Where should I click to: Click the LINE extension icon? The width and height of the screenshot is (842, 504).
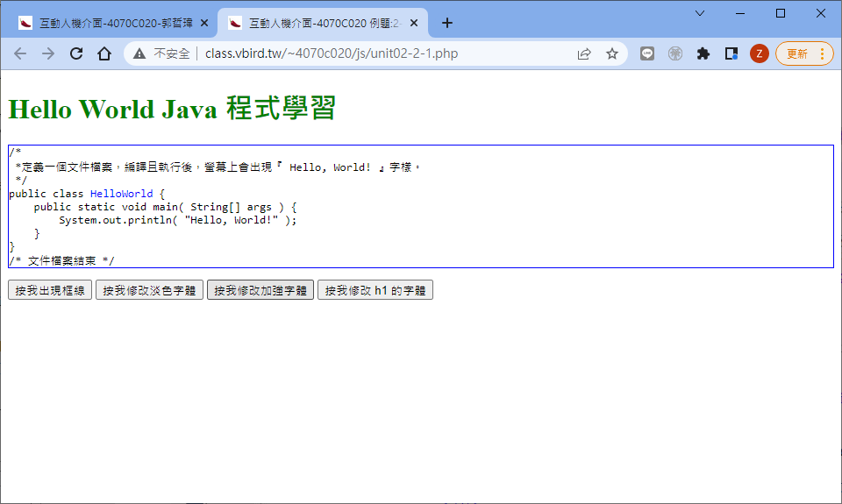click(647, 53)
